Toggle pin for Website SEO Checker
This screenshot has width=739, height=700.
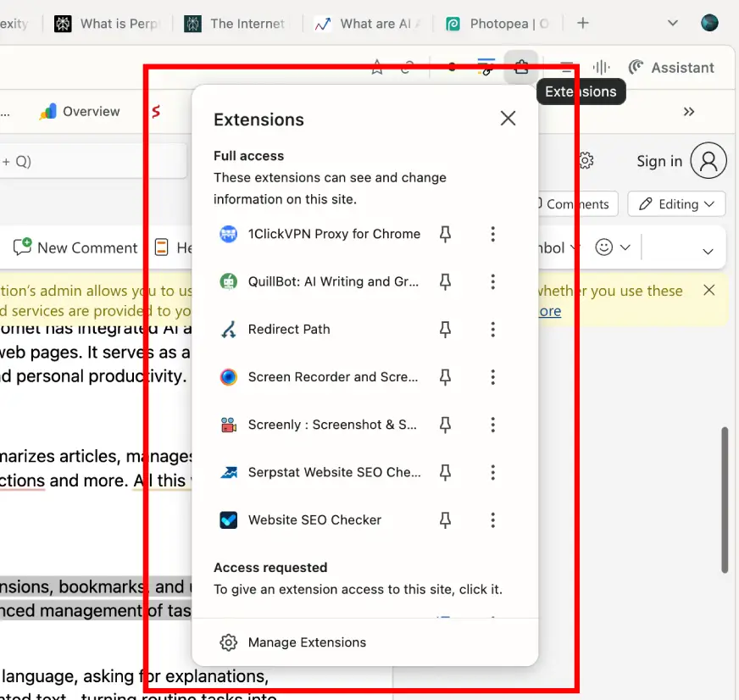point(445,520)
